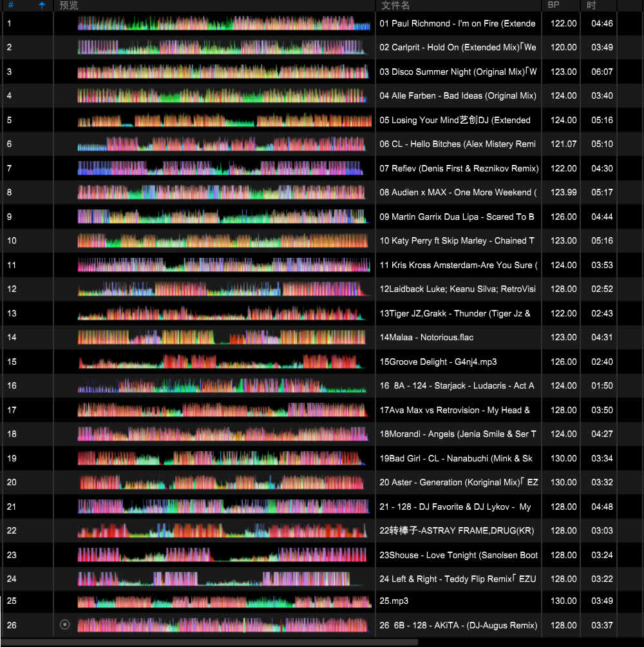
Task: Sort tracks by the BPM column header
Action: 554,5
